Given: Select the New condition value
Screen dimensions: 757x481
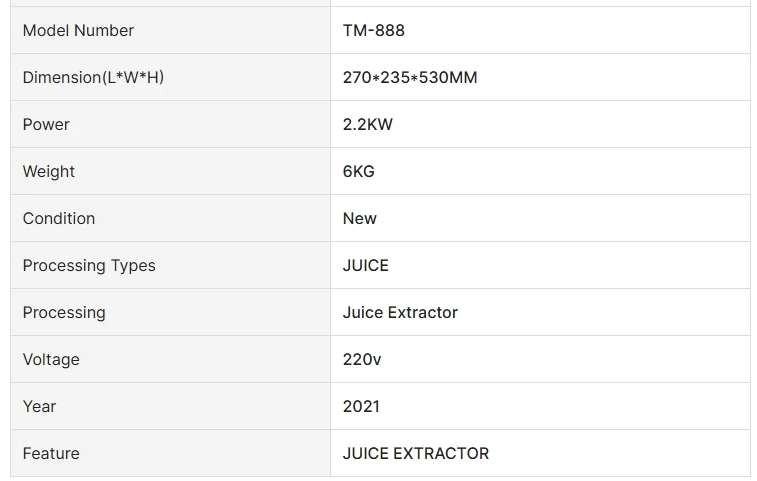Looking at the screenshot, I should click(360, 218).
